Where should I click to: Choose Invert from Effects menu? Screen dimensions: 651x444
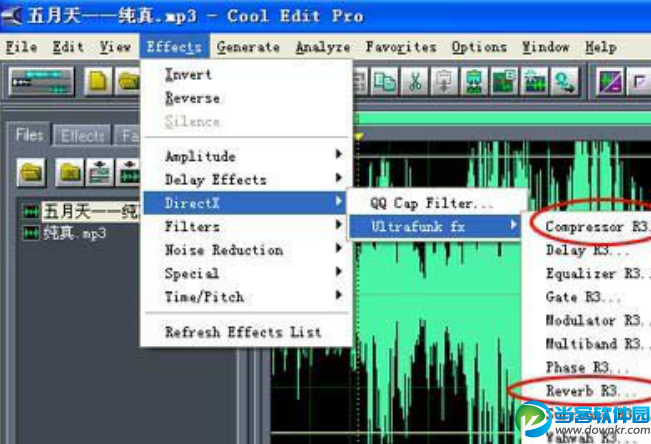click(247, 75)
